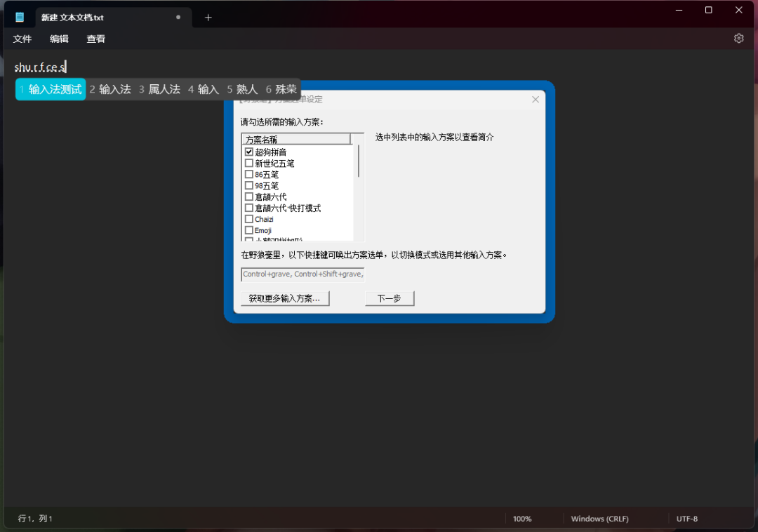This screenshot has height=532, width=758.
Task: Open the 文件 menu
Action: point(22,39)
